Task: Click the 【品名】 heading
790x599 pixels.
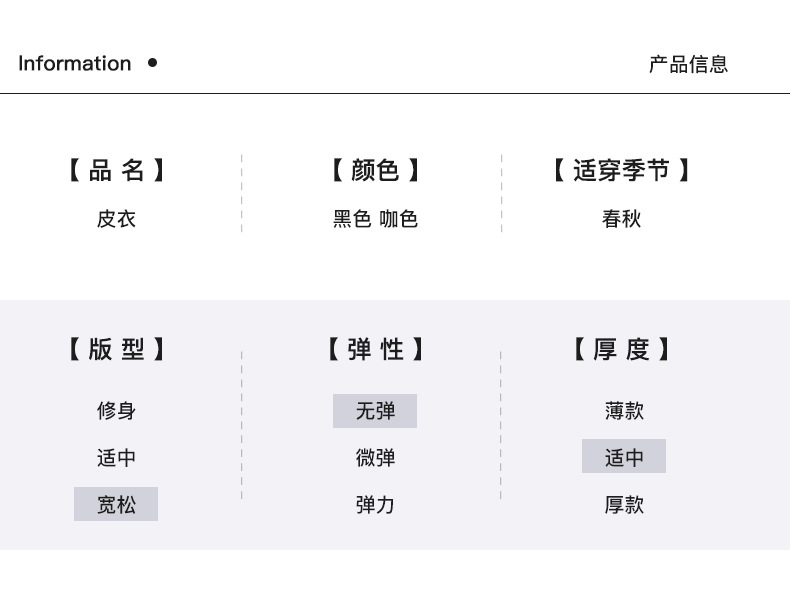Action: [x=116, y=170]
